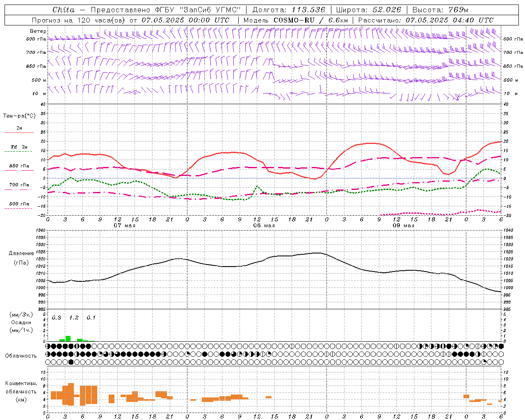
Task: Click the Давление pressure panel label
Action: coord(21,253)
